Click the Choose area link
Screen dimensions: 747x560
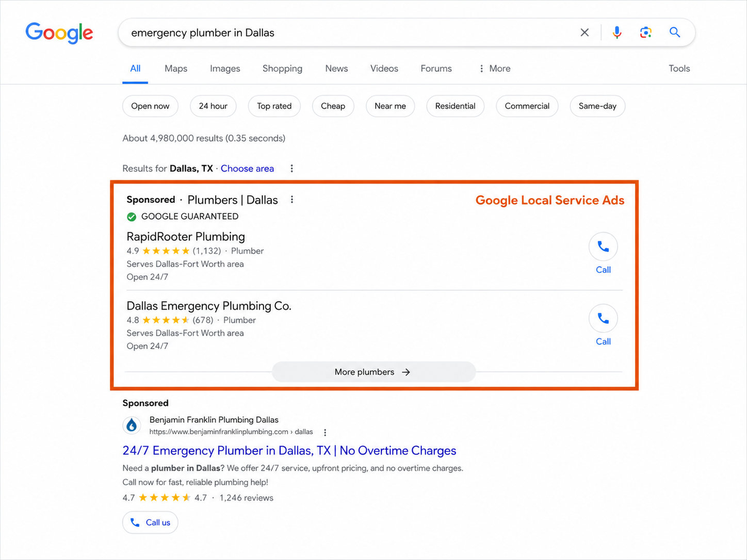[x=247, y=169]
